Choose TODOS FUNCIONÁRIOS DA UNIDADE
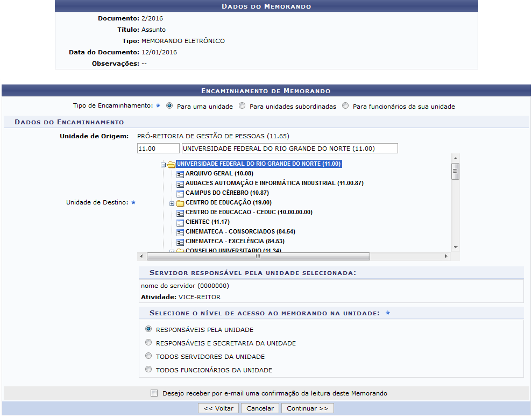Viewport: 532px width, 417px height. tap(148, 370)
